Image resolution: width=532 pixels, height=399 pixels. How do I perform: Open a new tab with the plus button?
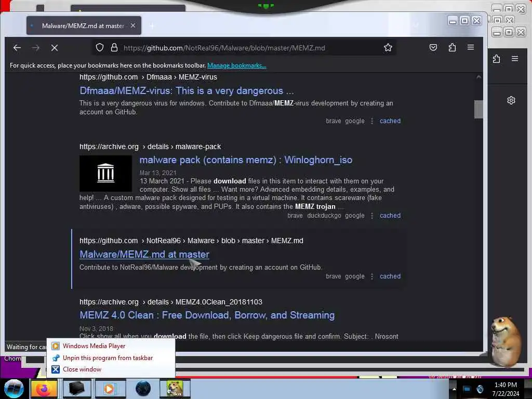pyautogui.click(x=152, y=26)
